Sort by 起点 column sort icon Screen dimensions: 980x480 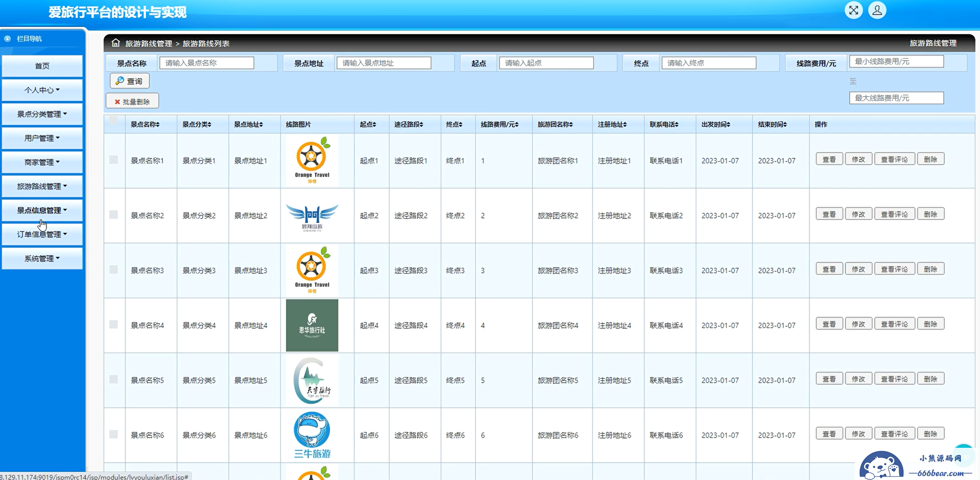point(374,125)
